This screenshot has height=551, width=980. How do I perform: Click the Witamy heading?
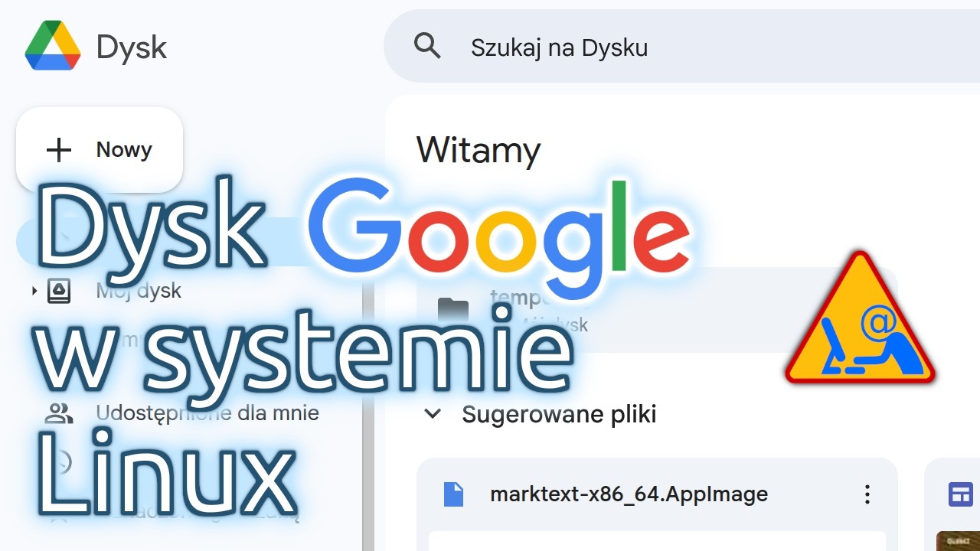(479, 150)
